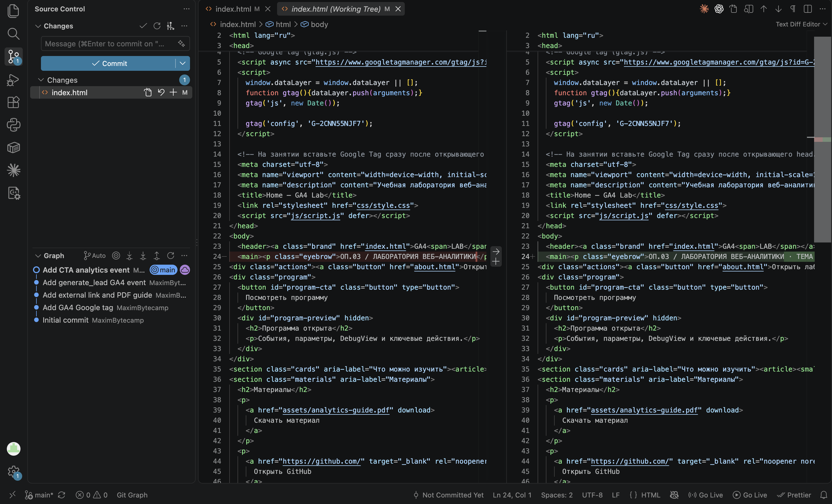
Task: Go to next change with down arrow
Action: coord(778,9)
